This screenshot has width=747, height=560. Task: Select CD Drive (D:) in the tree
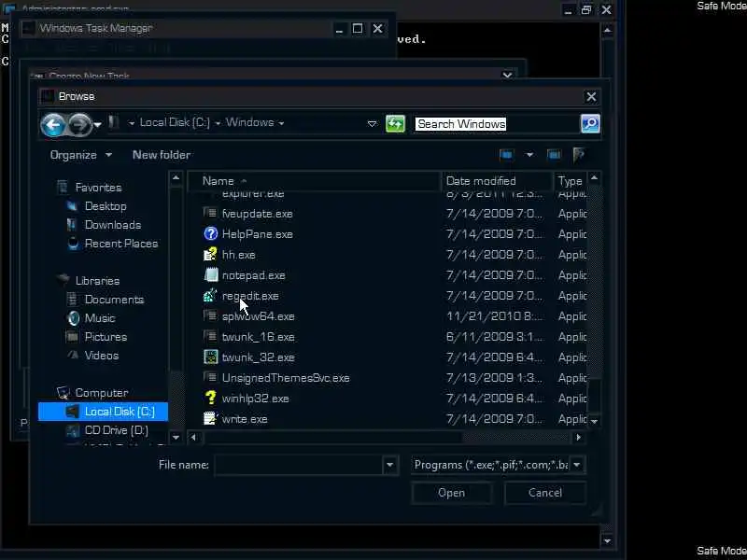(116, 430)
